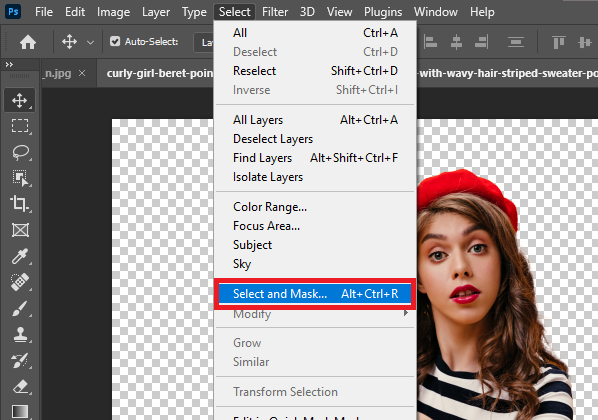This screenshot has width=598, height=420.
Task: Click Align right edges icon
Action: click(x=482, y=42)
